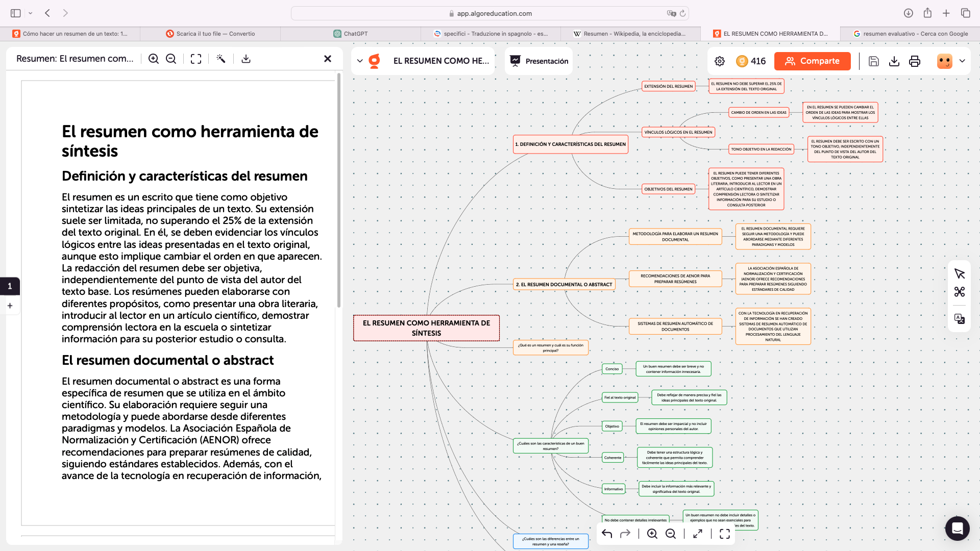The width and height of the screenshot is (980, 551).
Task: Open the translation tool in right sidebar
Action: (960, 319)
